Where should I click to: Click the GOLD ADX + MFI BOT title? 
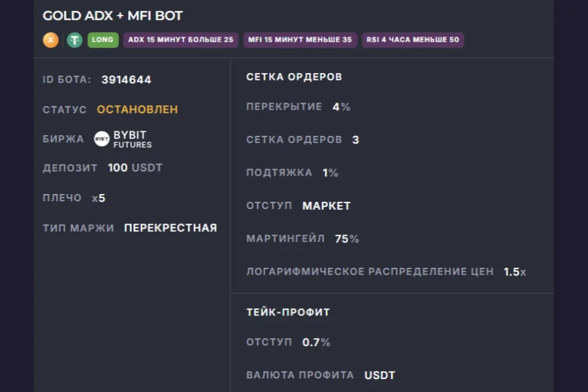click(112, 16)
